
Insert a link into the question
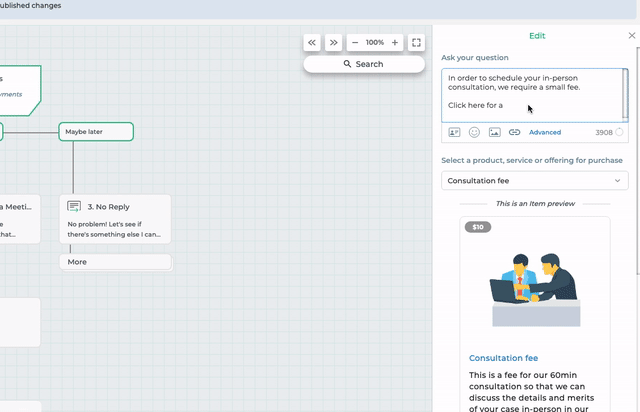click(514, 132)
